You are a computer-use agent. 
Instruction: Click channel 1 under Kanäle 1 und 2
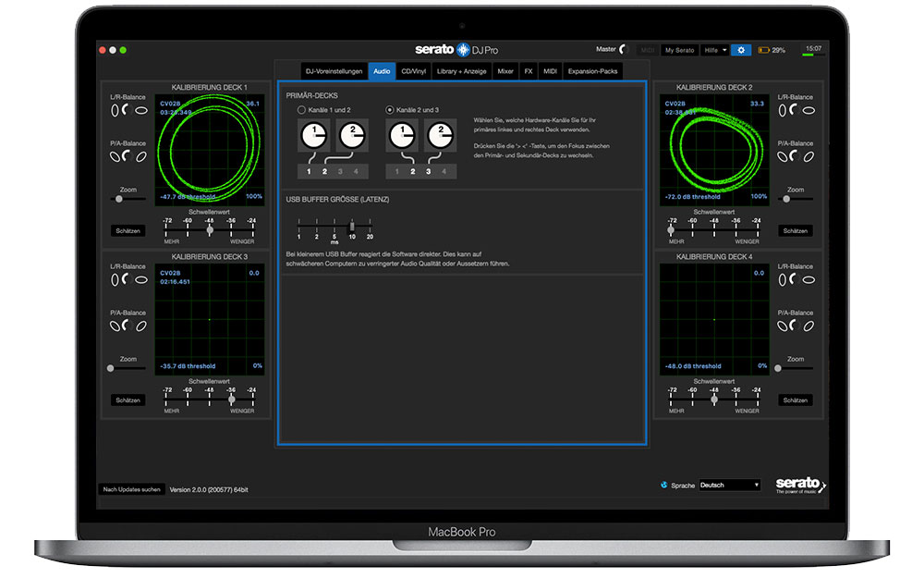click(309, 172)
